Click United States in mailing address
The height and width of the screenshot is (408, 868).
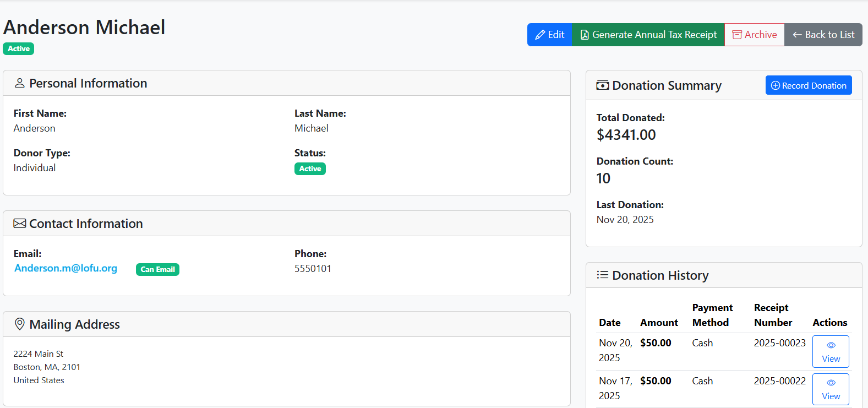[39, 380]
